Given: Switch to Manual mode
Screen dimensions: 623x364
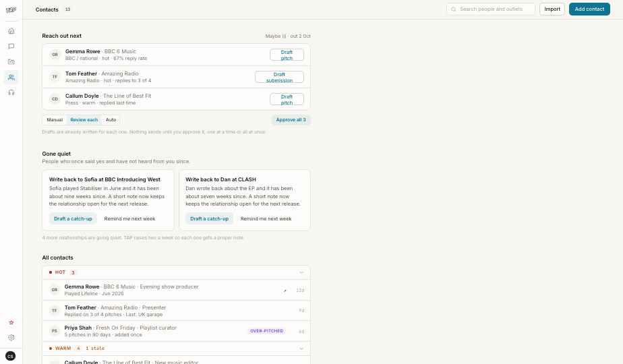Looking at the screenshot, I should 55,119.
